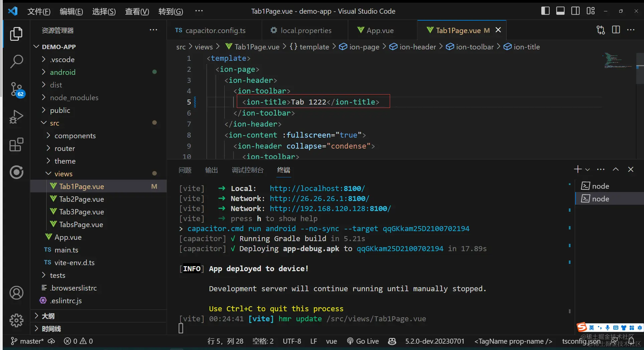
Task: Open the 文件(F) menu
Action: [39, 11]
